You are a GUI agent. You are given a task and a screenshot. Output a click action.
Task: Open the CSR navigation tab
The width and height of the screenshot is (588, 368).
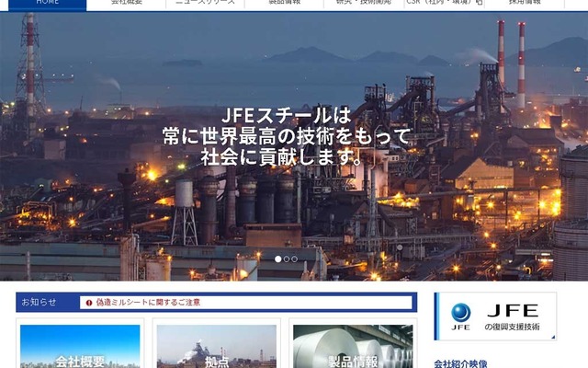coord(445,3)
